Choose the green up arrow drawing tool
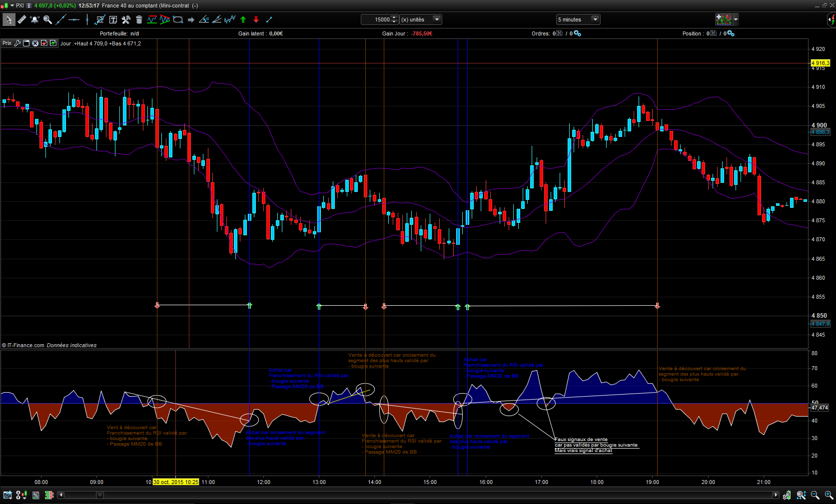The width and height of the screenshot is (836, 504). pyautogui.click(x=243, y=19)
